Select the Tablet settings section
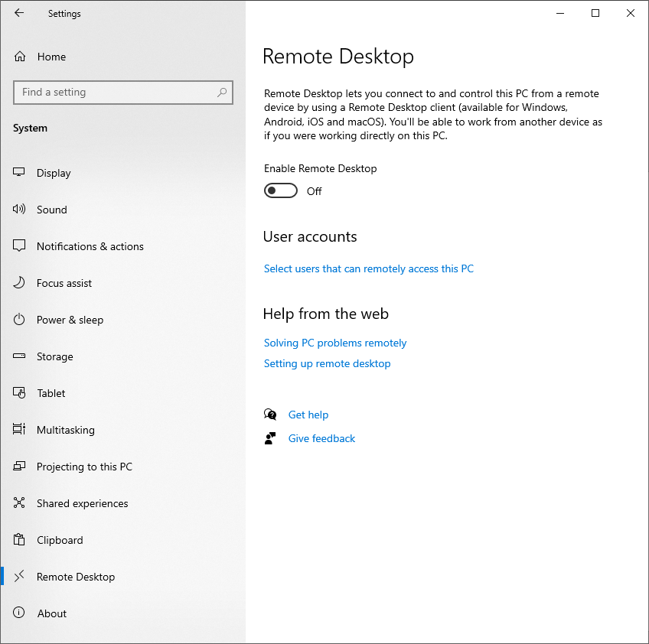This screenshot has height=644, width=649. (x=51, y=393)
